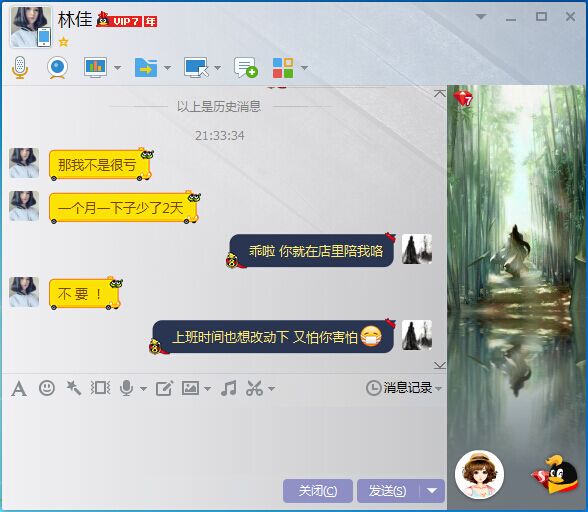Send a window shake with the vibrate icon
Screen dimensions: 588x512
coord(100,388)
